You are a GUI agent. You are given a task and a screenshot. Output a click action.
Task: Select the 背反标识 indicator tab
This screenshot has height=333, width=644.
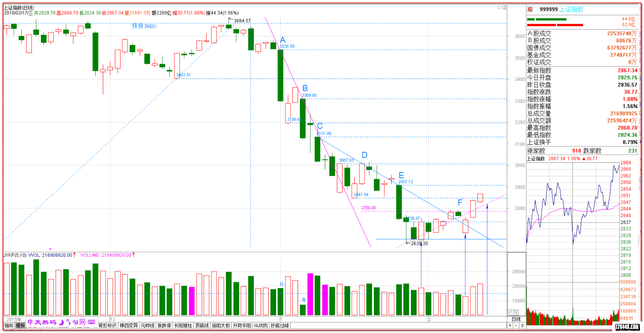pos(107,326)
